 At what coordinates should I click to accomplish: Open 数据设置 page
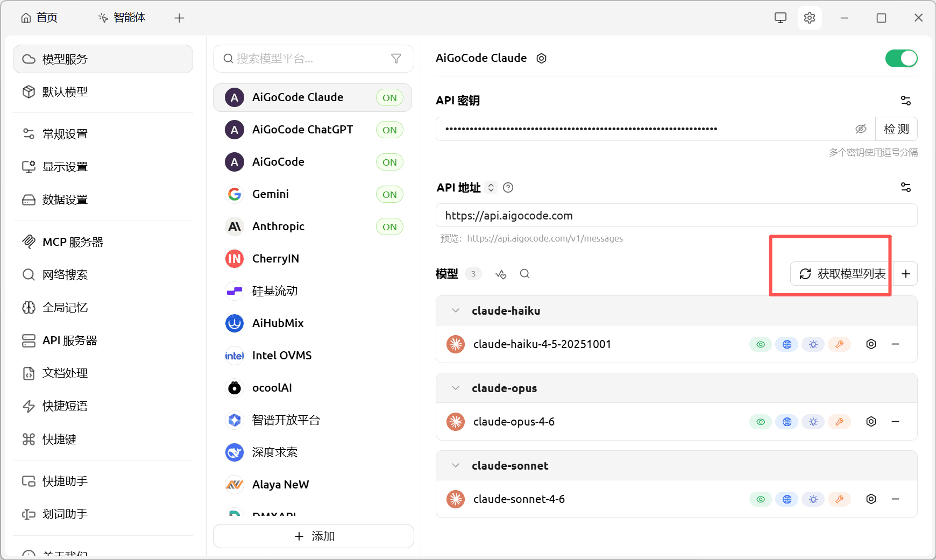103,200
